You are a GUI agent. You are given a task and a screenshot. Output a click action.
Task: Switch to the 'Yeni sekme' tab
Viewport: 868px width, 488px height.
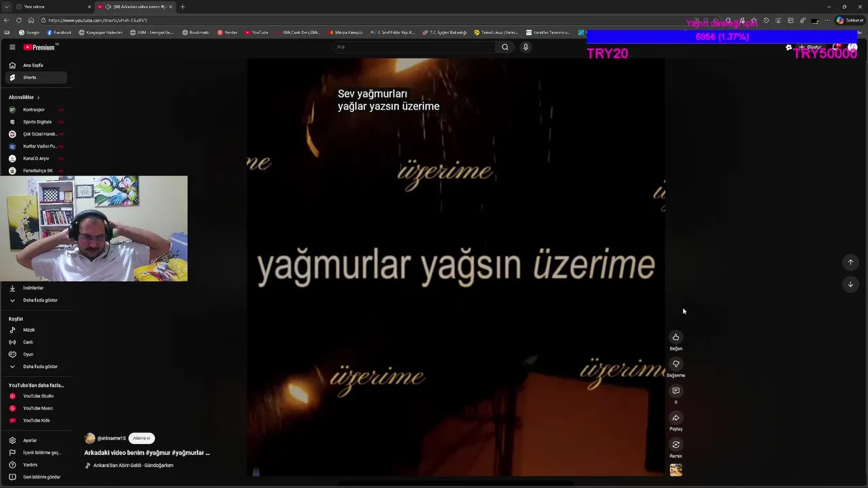[51, 7]
